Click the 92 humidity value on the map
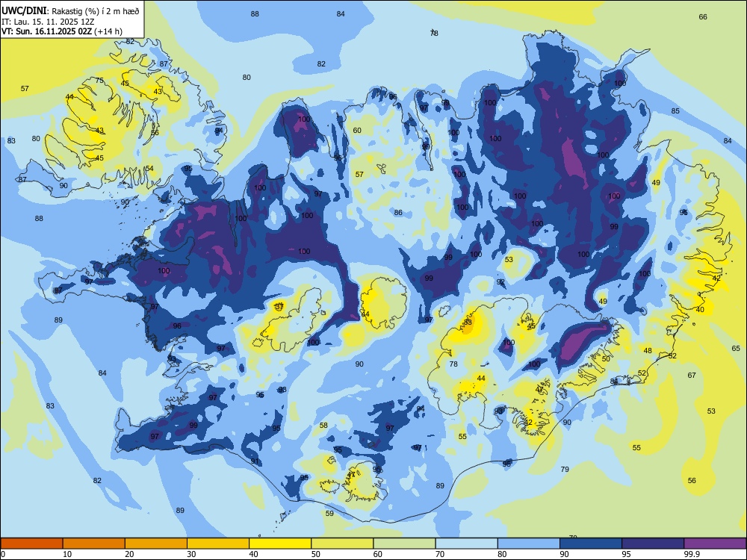Screen dimensions: 747x560 500,282
